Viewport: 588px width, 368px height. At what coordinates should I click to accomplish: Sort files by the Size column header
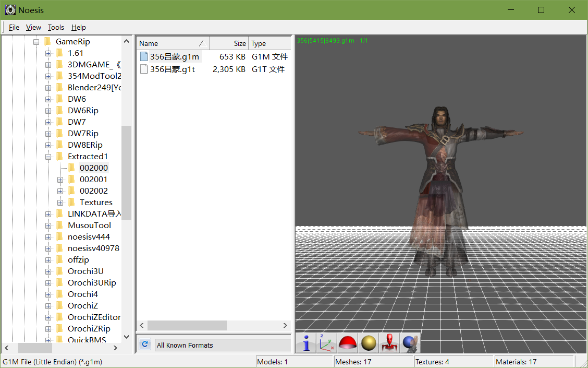[x=229, y=43]
